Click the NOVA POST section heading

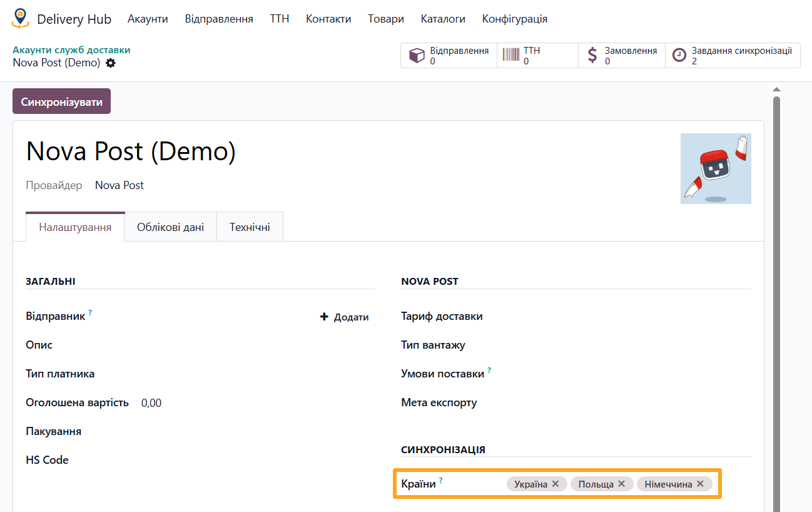coord(430,282)
